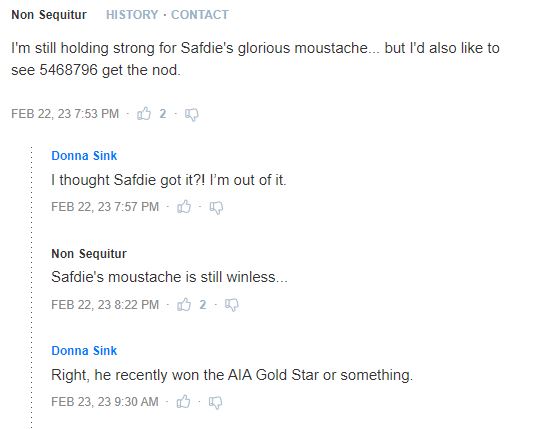This screenshot has height=429, width=544.
Task: Open the FEB 22, 23 7:53 PM timestamp
Action: [65, 114]
